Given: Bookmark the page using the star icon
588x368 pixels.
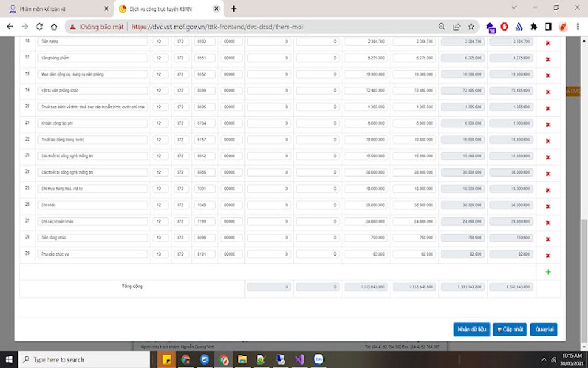Looking at the screenshot, I should [x=470, y=27].
